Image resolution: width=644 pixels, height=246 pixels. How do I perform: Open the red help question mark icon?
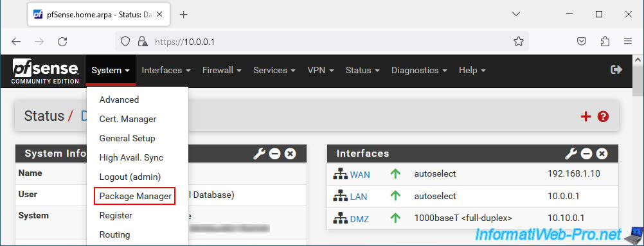(603, 117)
